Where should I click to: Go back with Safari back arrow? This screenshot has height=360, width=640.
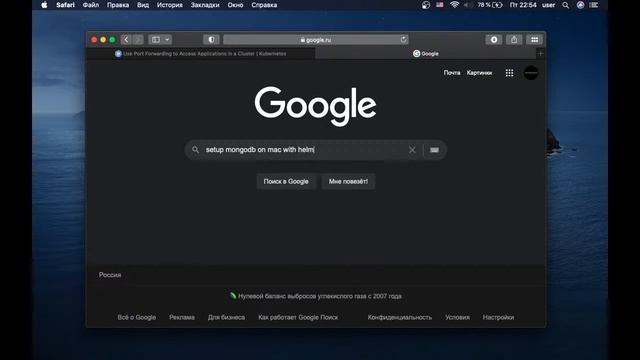tap(126, 40)
